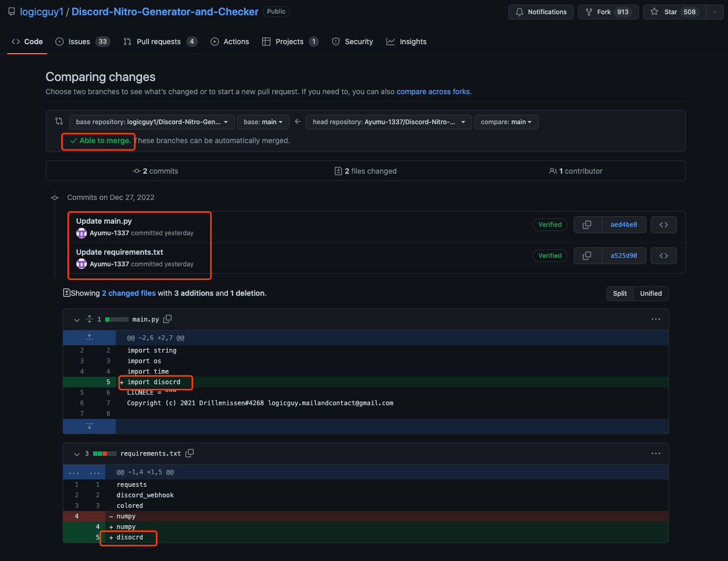Open the head repository dropdown
728x561 pixels.
pos(388,122)
